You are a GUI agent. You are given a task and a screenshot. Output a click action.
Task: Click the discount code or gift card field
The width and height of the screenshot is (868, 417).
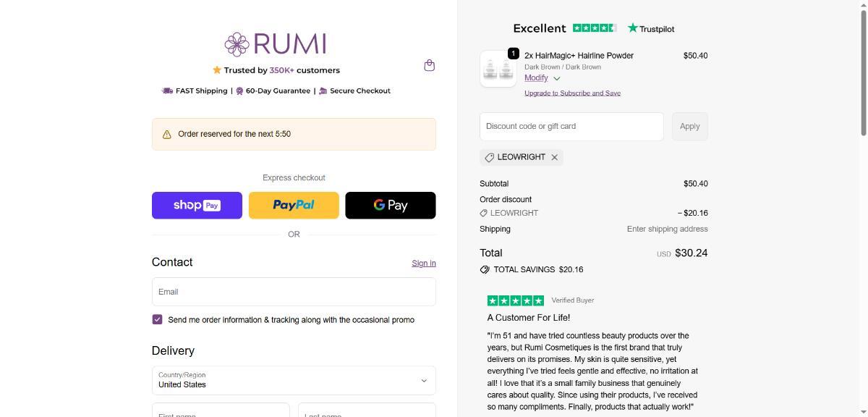pos(571,126)
